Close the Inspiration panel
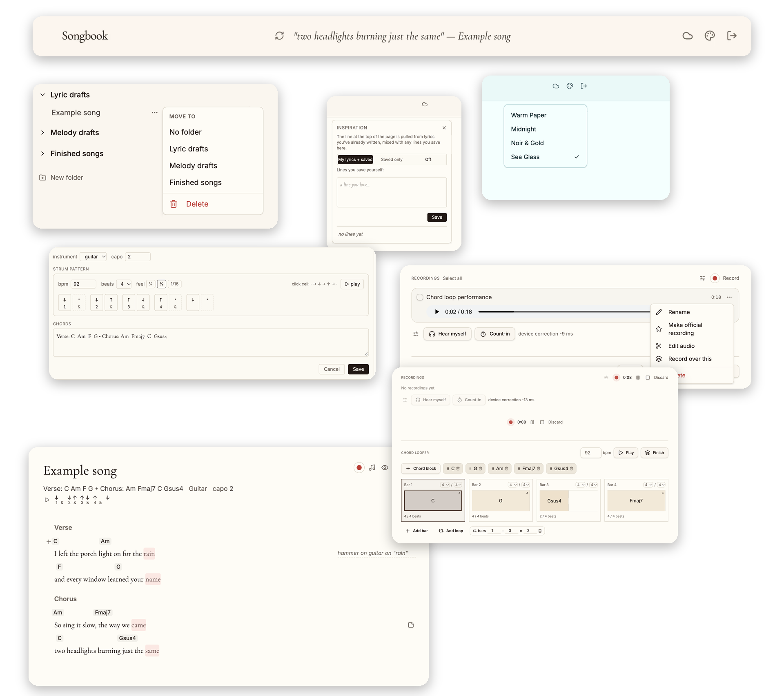Screen dimensions: 784x696 tap(444, 128)
